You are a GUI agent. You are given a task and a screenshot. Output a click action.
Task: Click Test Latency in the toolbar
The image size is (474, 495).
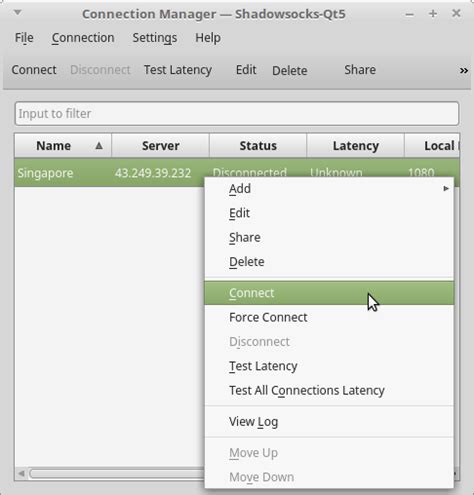(x=178, y=70)
